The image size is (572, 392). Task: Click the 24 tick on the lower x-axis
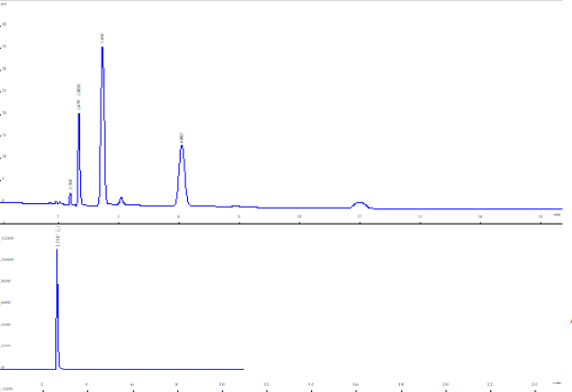(x=535, y=384)
